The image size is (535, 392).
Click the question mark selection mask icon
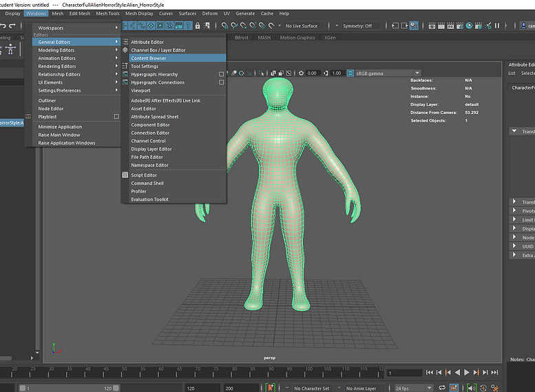click(x=188, y=25)
